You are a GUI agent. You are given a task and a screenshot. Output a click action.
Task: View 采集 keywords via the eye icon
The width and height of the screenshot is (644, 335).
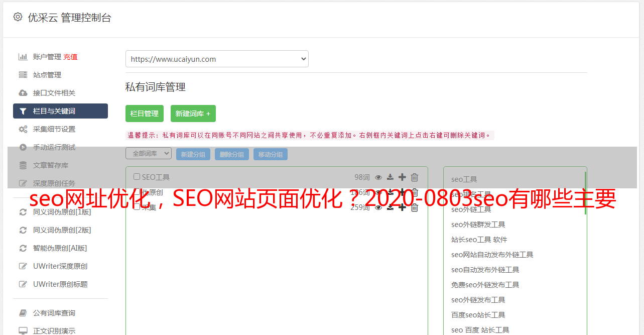pos(378,207)
